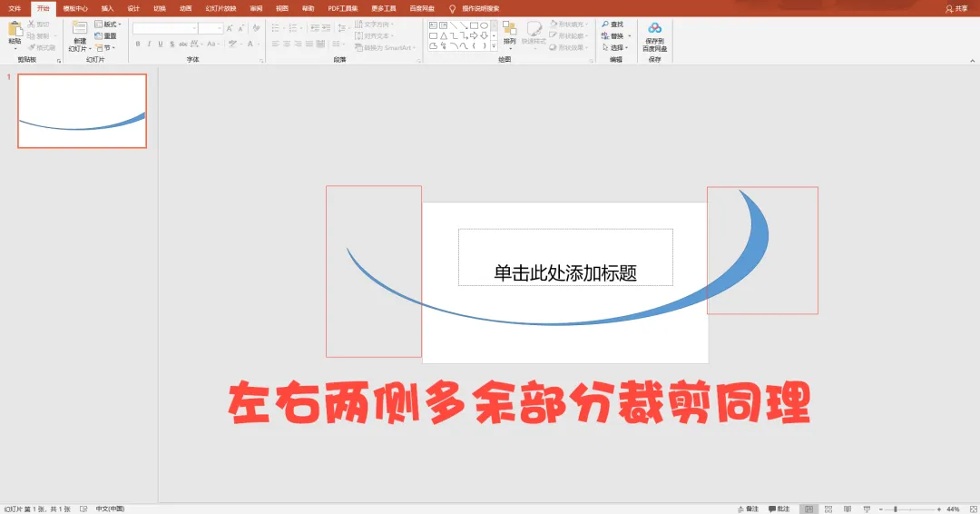Click the 44% zoom level

953,509
